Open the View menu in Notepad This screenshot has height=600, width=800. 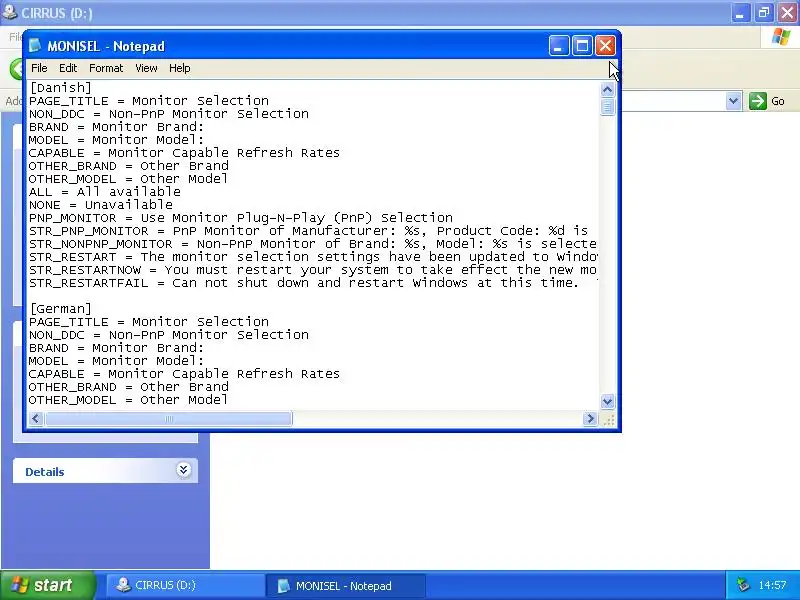pyautogui.click(x=146, y=68)
